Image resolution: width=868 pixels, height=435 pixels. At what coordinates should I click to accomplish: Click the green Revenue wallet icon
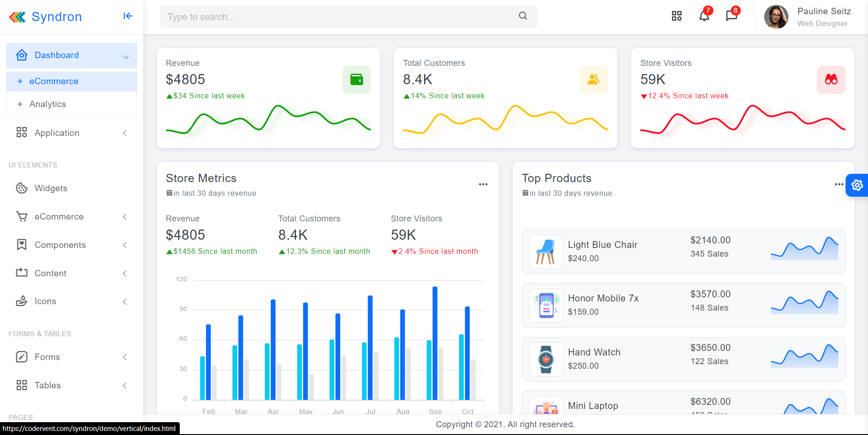tap(356, 80)
